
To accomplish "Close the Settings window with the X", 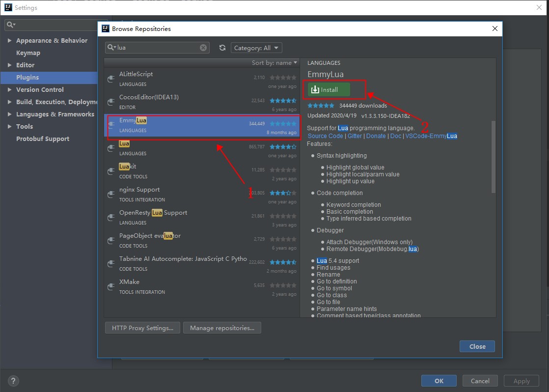I will click(x=539, y=7).
